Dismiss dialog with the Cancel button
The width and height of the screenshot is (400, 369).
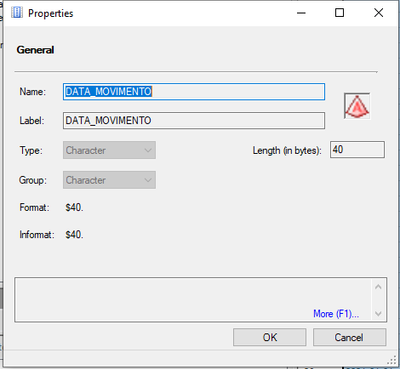(x=349, y=337)
